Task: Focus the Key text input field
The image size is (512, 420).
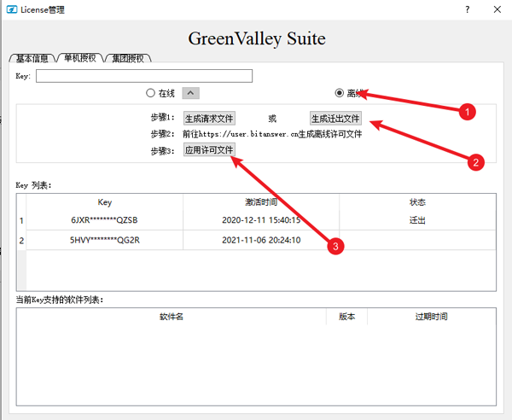Action: pyautogui.click(x=144, y=76)
